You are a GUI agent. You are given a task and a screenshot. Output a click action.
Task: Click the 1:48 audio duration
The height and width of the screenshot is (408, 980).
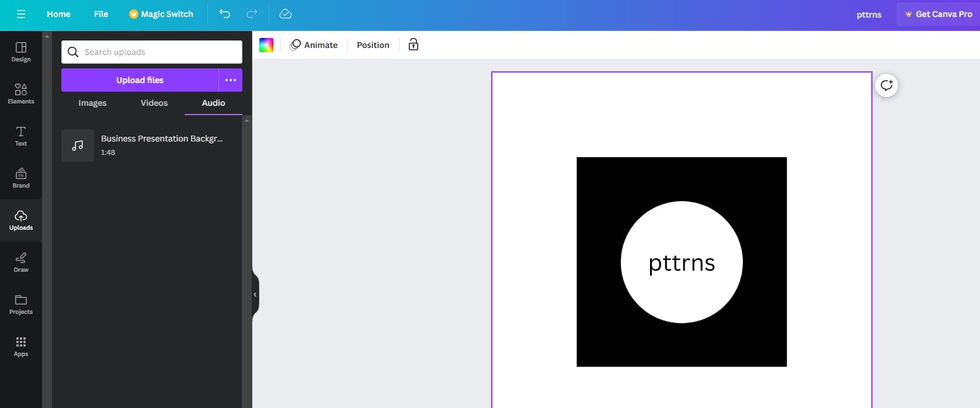pos(108,153)
